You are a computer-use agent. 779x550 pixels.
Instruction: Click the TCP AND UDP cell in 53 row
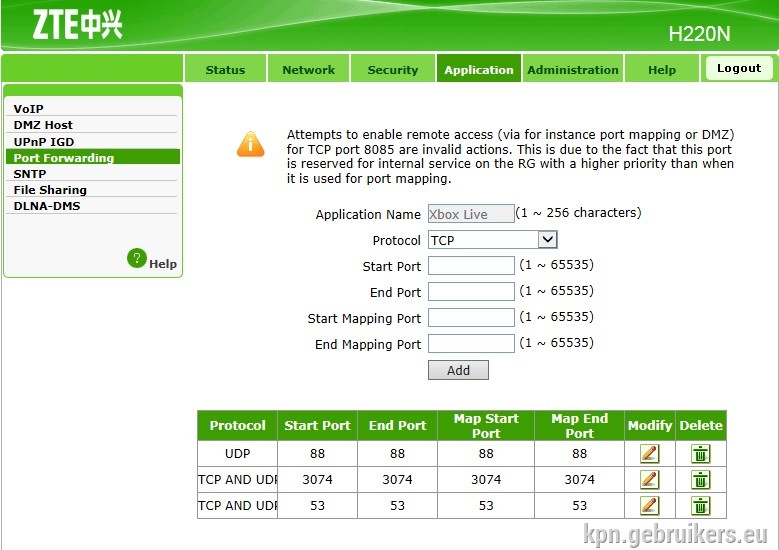tap(237, 506)
